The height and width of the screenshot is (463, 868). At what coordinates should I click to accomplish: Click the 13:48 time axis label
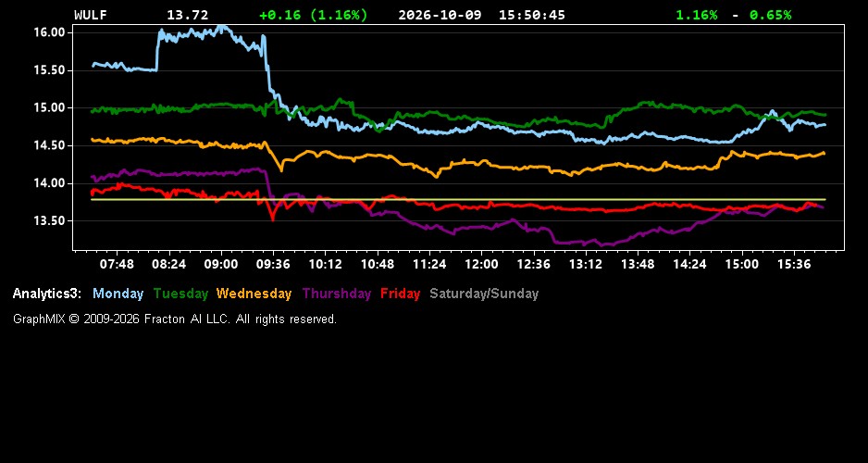click(638, 265)
